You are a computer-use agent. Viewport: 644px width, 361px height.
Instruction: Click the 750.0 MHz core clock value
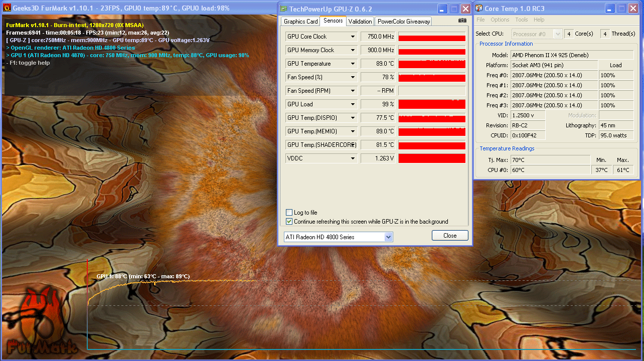click(x=378, y=37)
